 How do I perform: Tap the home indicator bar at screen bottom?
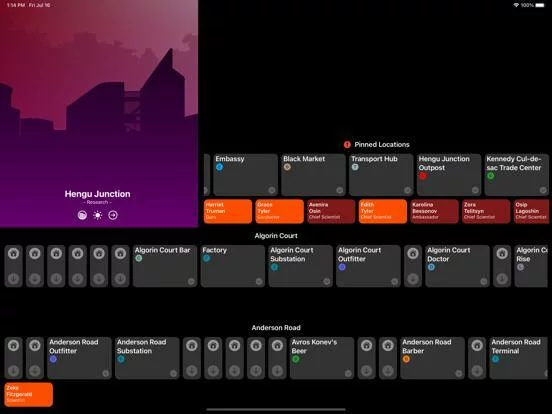(x=276, y=409)
